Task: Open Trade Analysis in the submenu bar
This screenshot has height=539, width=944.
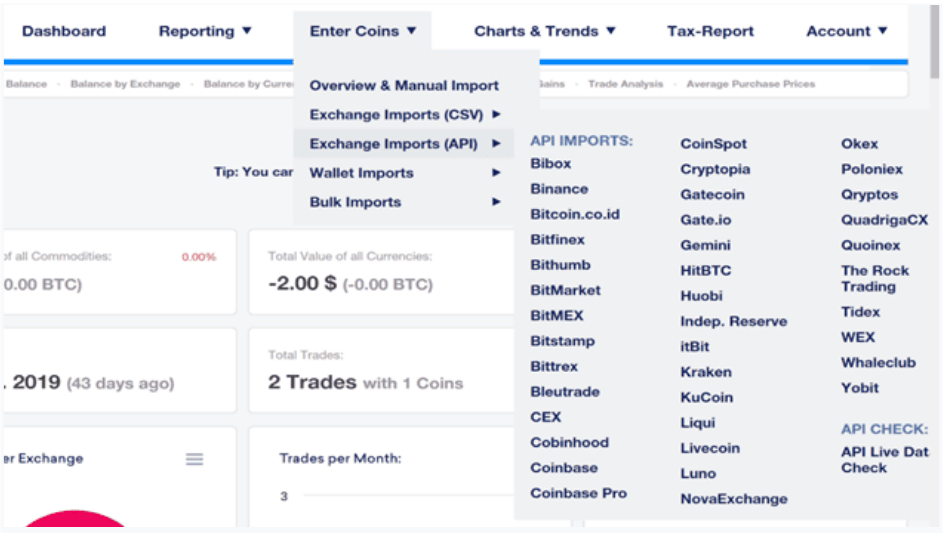Action: pyautogui.click(x=625, y=84)
